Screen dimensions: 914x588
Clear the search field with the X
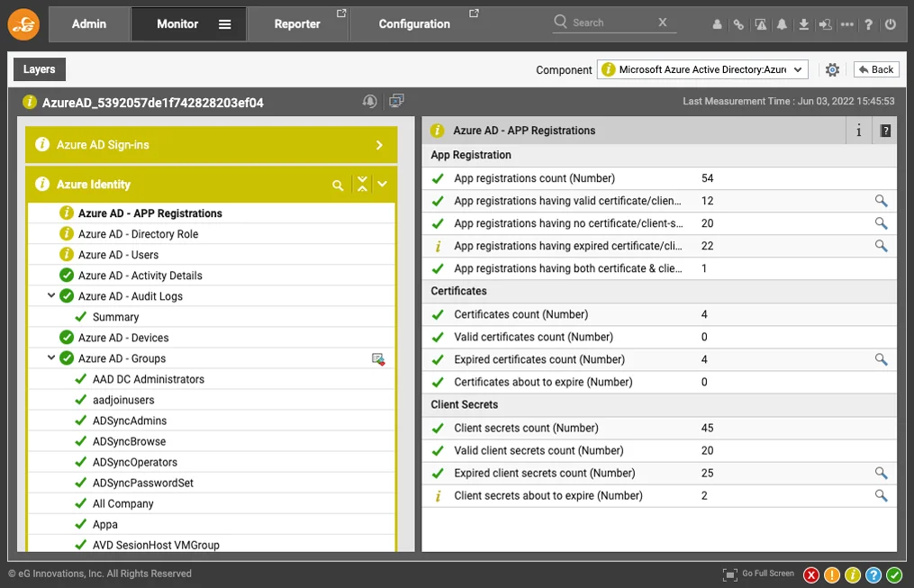coord(662,23)
